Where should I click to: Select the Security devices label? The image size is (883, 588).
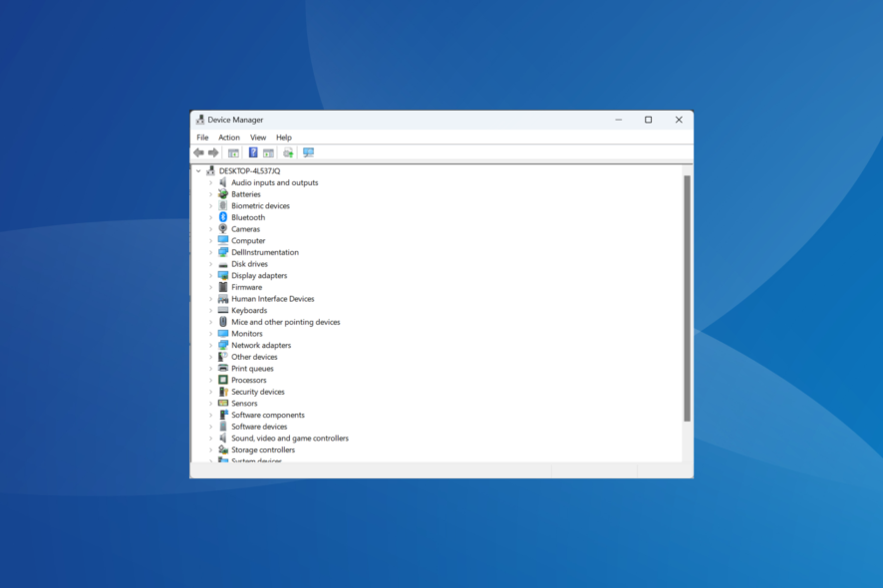[258, 392]
